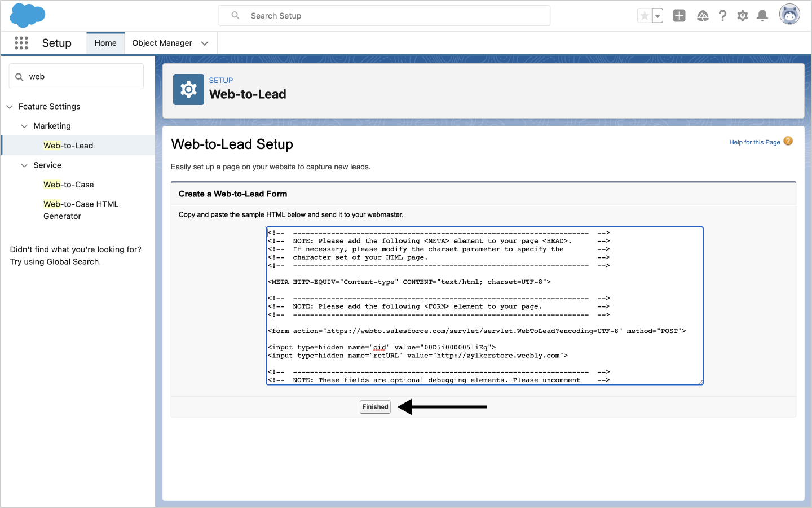Open the Help question mark icon
The width and height of the screenshot is (812, 508).
(x=722, y=16)
